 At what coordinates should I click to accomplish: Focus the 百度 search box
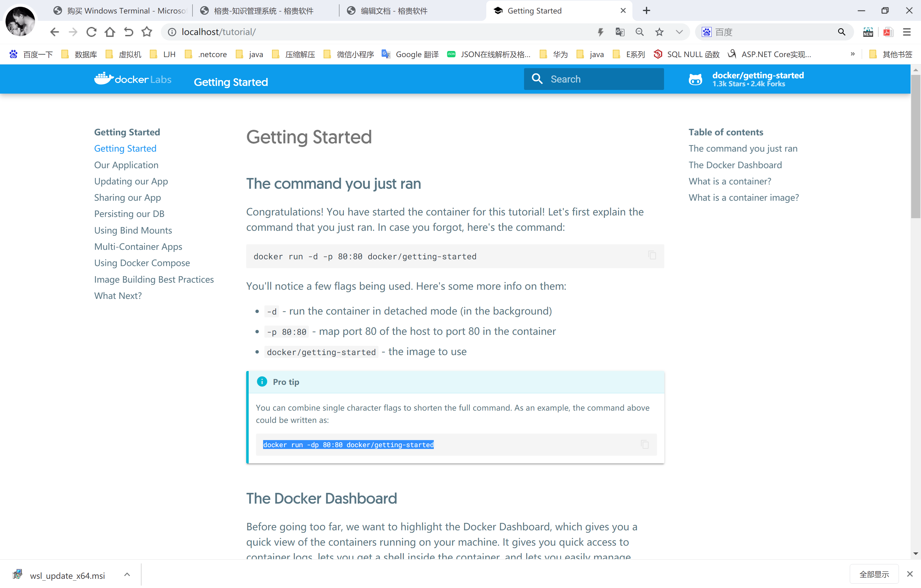point(773,32)
